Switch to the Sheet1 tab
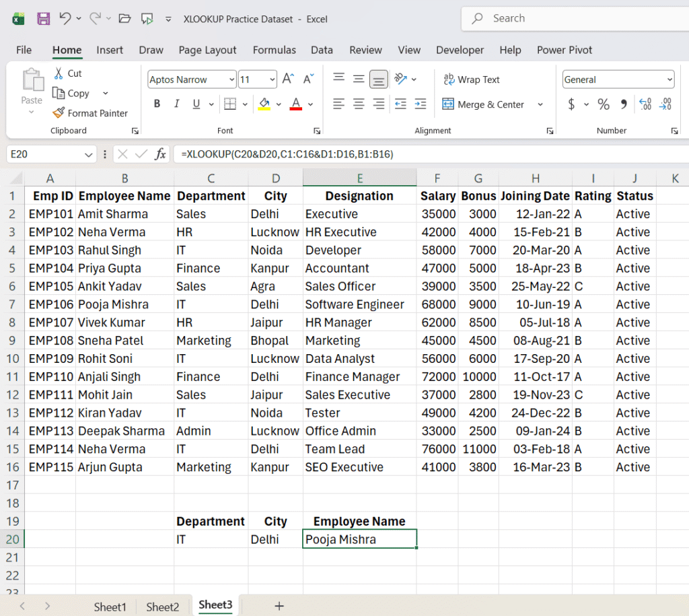689x616 pixels. coord(110,607)
